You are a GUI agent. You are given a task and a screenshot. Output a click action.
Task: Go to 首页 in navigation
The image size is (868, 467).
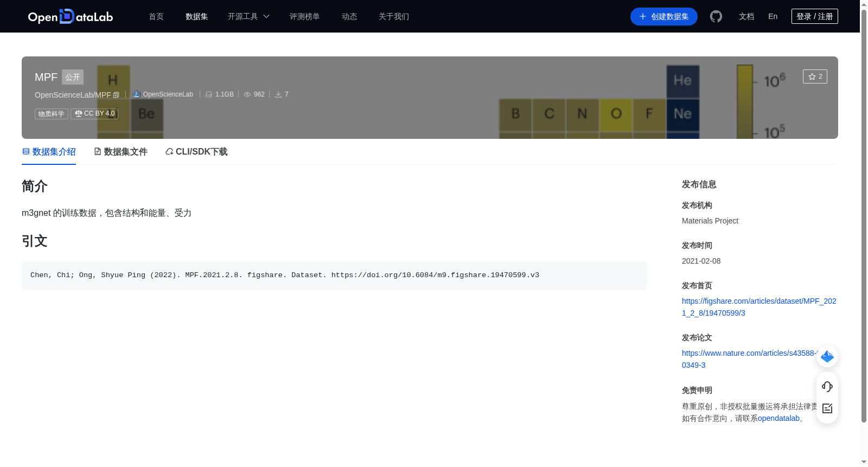click(x=156, y=17)
